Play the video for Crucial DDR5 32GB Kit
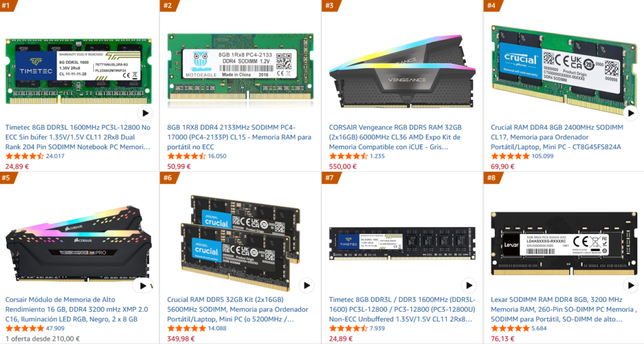644x344 pixels. (306, 286)
